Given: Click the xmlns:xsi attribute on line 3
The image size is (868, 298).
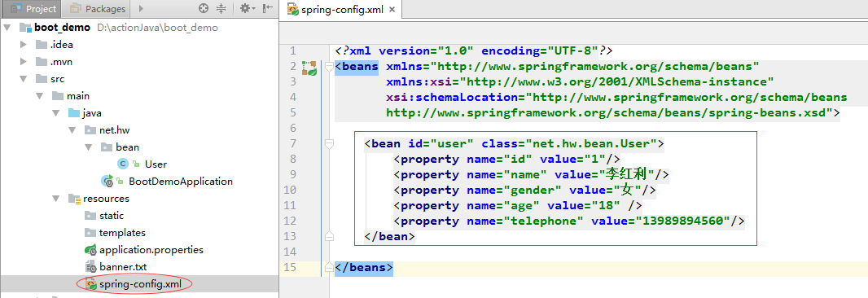Looking at the screenshot, I should pos(580,82).
